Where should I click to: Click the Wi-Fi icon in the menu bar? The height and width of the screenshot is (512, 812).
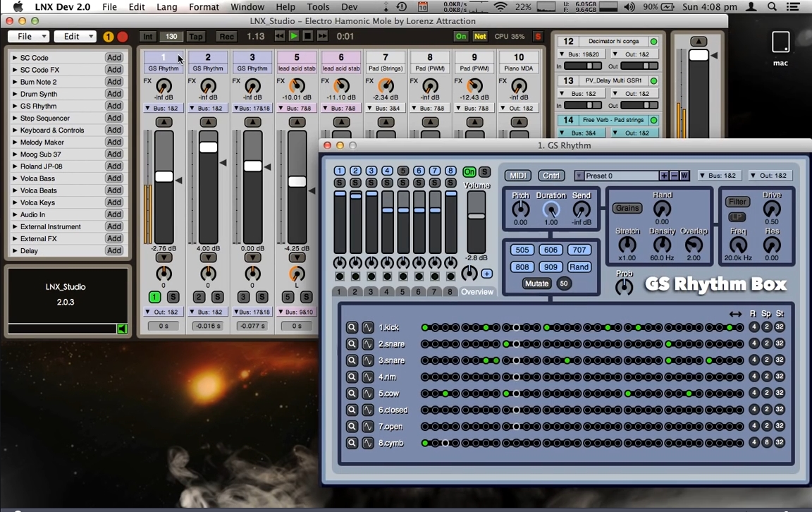pos(500,7)
